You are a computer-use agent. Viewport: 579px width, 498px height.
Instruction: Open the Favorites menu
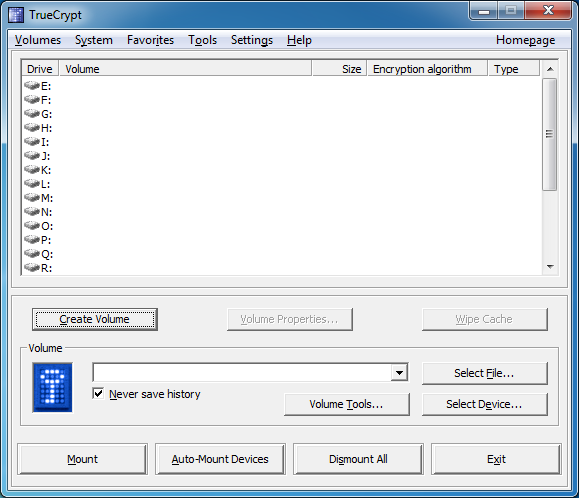tap(150, 40)
